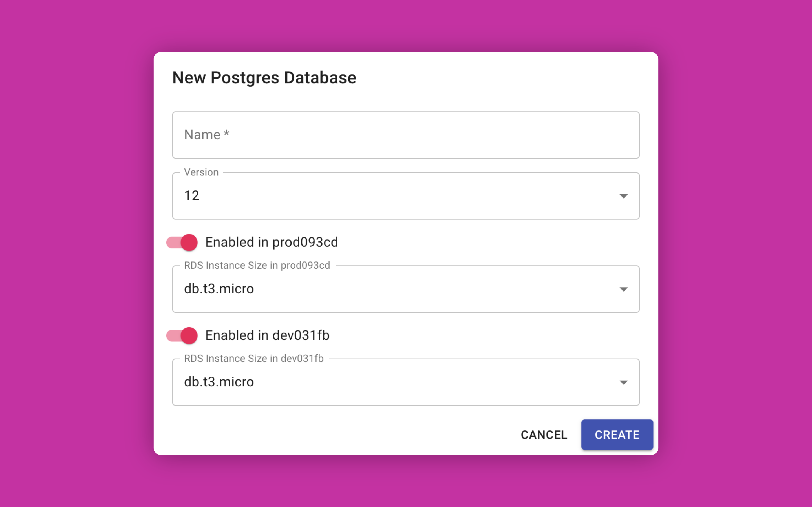Screen dimensions: 812x507
Task: Click the Version dropdown arrow icon
Action: tap(623, 196)
